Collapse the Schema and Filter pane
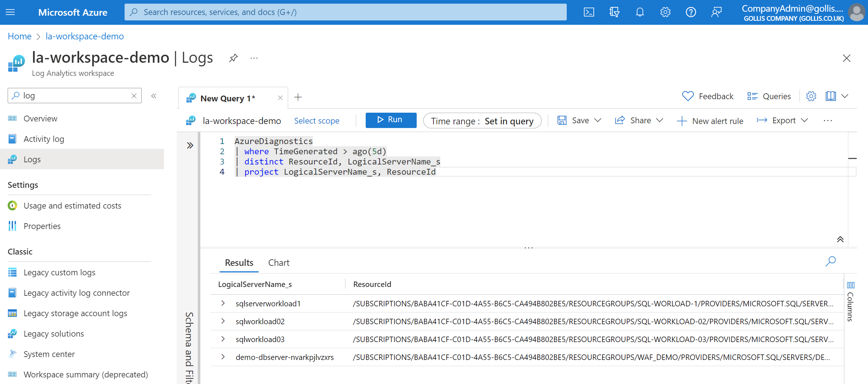This screenshot has width=868, height=384. tap(190, 145)
